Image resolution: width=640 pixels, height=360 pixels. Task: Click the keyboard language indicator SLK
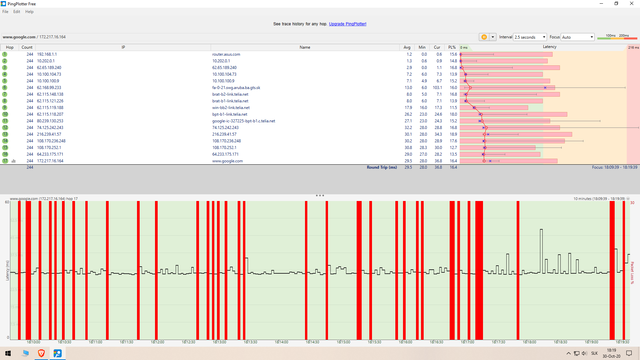(x=594, y=353)
